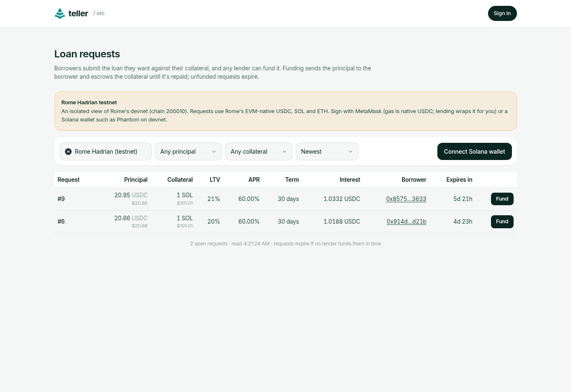Image resolution: width=571 pixels, height=392 pixels.
Task: Expand the Any principal filter
Action: [189, 152]
